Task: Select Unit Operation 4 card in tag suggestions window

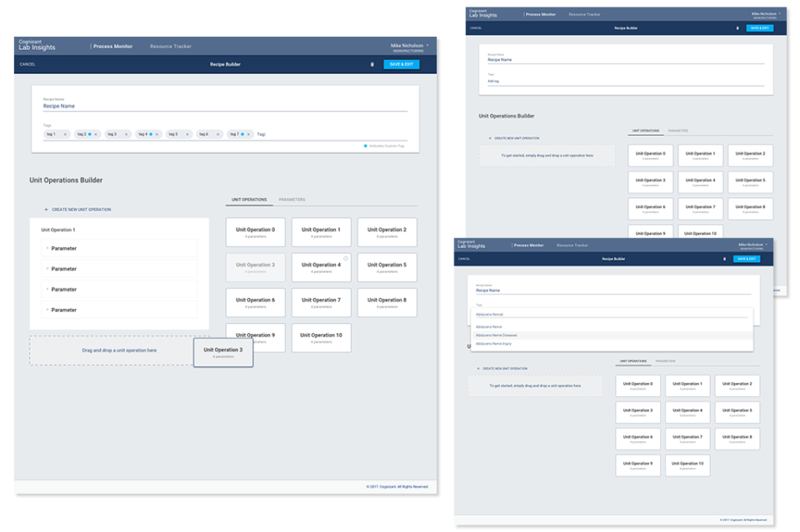Action: 687,413
